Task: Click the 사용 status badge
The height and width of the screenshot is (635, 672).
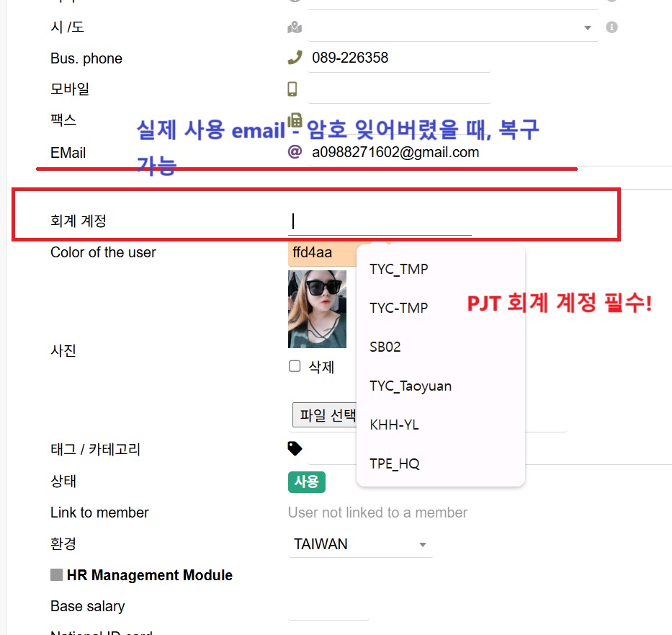Action: 306,481
